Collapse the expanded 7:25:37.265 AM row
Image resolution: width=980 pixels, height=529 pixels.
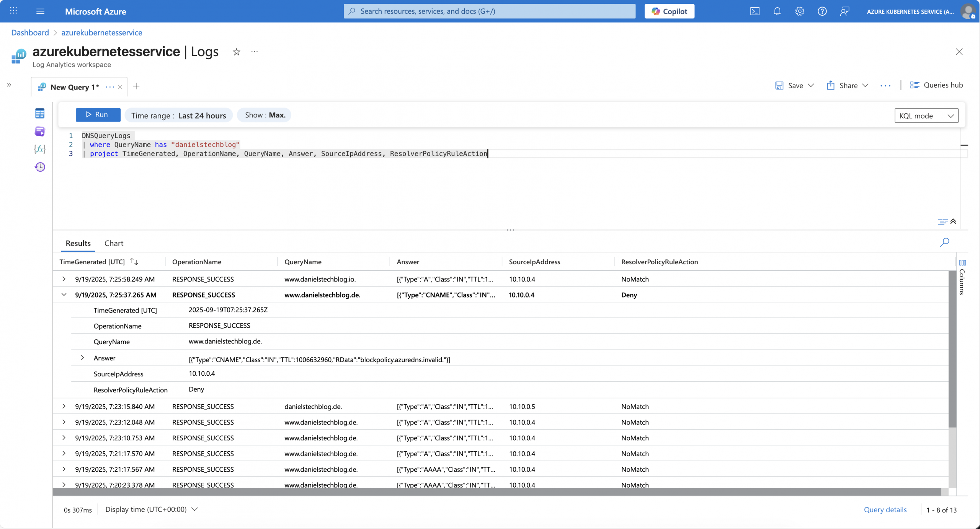click(x=64, y=295)
